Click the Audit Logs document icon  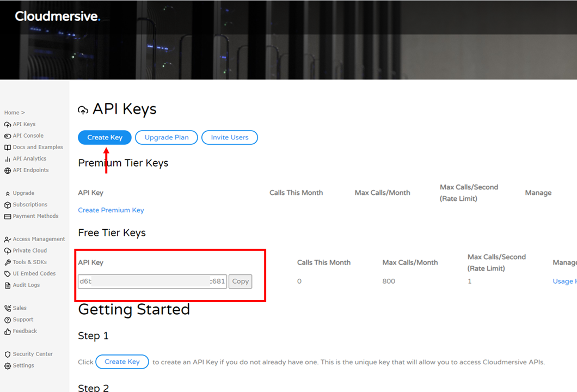tap(8, 285)
